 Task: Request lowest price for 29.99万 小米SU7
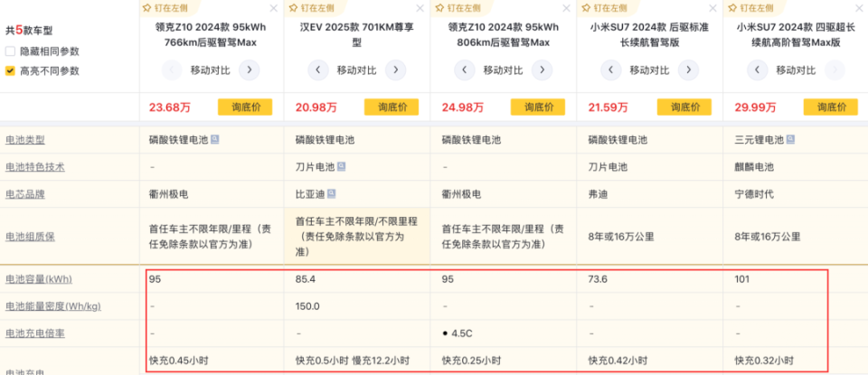tap(832, 108)
